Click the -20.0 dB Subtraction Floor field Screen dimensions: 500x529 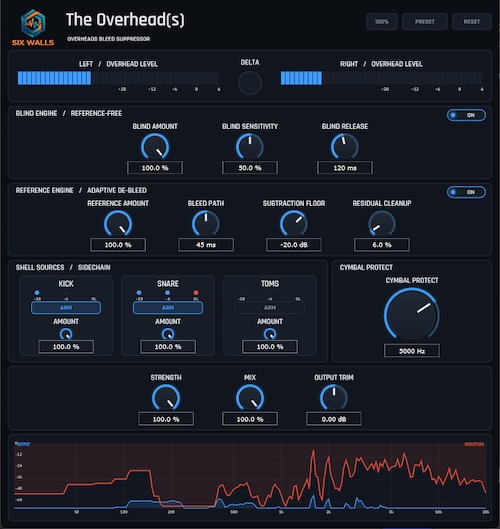coord(294,245)
